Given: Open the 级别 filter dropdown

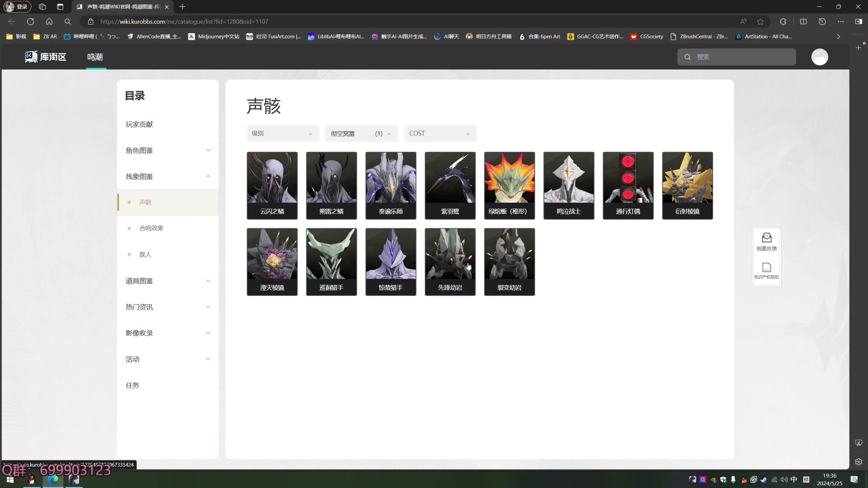Looking at the screenshot, I should [x=281, y=133].
